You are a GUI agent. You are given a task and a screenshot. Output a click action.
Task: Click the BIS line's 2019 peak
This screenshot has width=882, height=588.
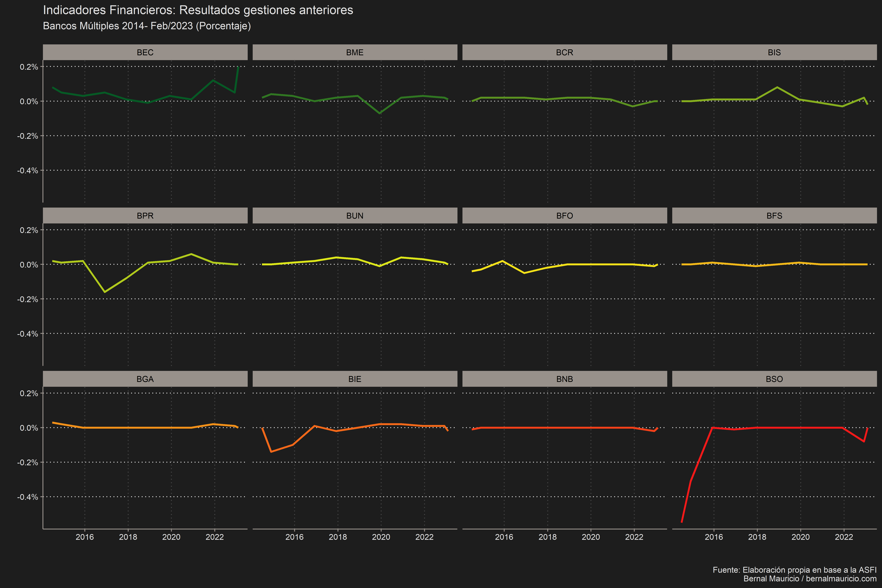tap(777, 87)
